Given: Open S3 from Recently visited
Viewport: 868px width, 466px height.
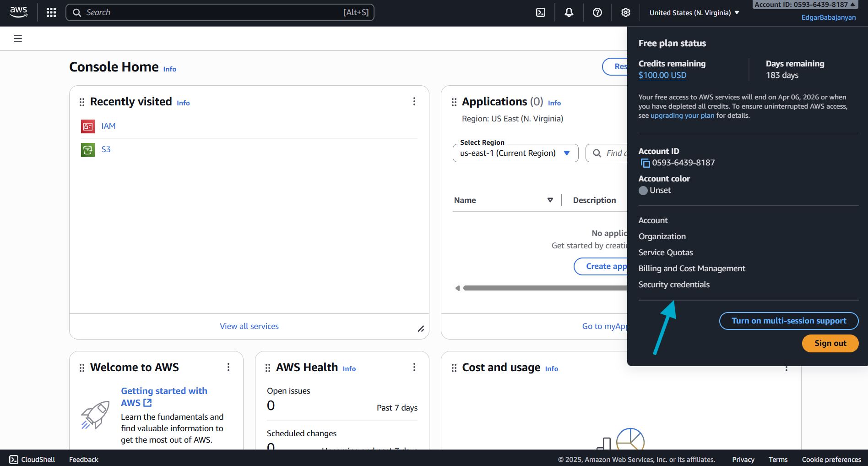Looking at the screenshot, I should (106, 149).
